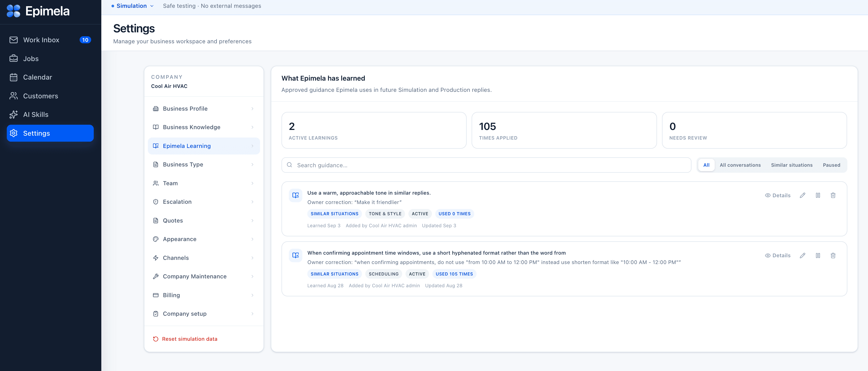Viewport: 868px width, 371px height.
Task: Delete the warm tone learning
Action: tap(833, 195)
